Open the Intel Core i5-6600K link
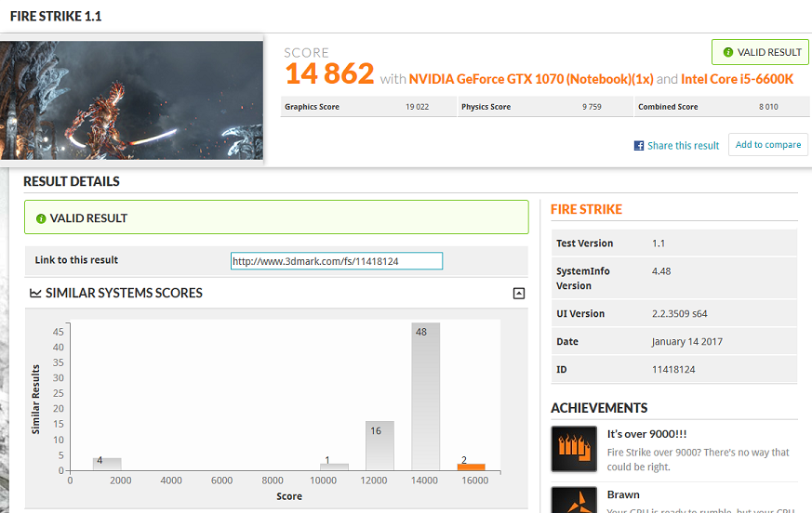The height and width of the screenshot is (513, 812). coord(737,79)
